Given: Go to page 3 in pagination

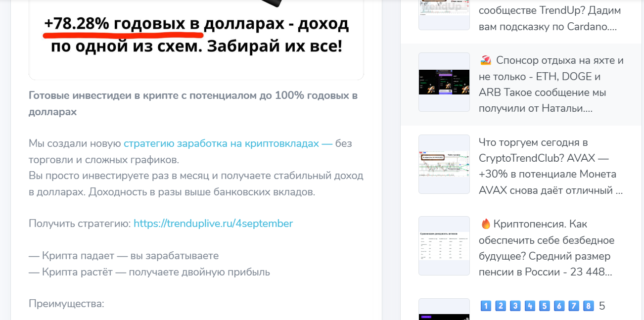Looking at the screenshot, I should coord(515,306).
